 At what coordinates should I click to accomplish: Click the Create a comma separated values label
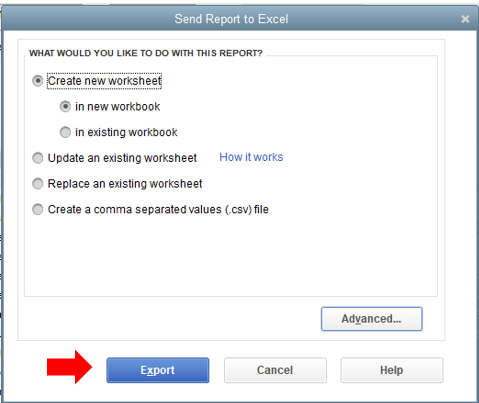pyautogui.click(x=158, y=209)
